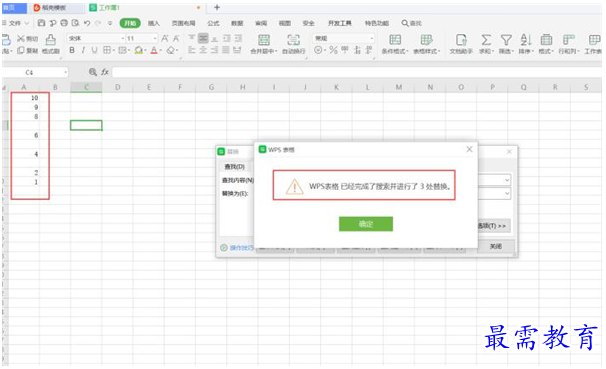The width and height of the screenshot is (606, 369).
Task: Open the 视图 ribbon tab
Action: [x=285, y=23]
